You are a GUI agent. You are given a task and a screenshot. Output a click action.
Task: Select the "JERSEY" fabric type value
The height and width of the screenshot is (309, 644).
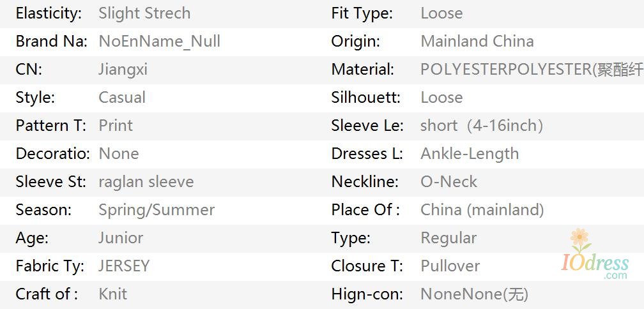124,266
